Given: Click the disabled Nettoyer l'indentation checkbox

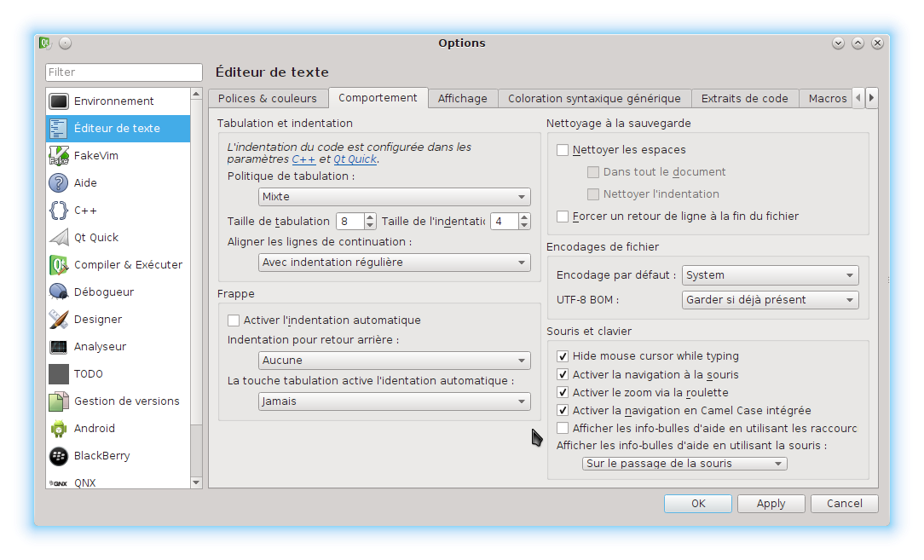Looking at the screenshot, I should click(593, 194).
